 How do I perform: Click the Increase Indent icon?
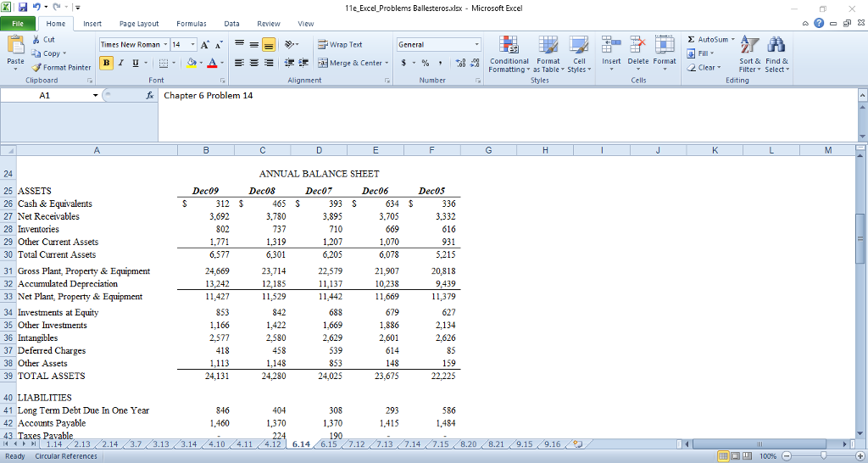coord(303,63)
